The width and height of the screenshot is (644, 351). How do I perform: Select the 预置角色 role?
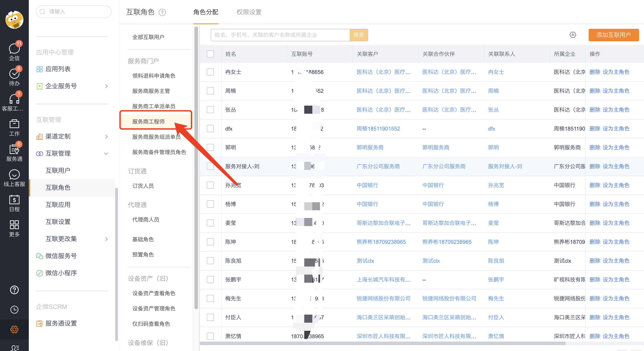pyautogui.click(x=143, y=255)
